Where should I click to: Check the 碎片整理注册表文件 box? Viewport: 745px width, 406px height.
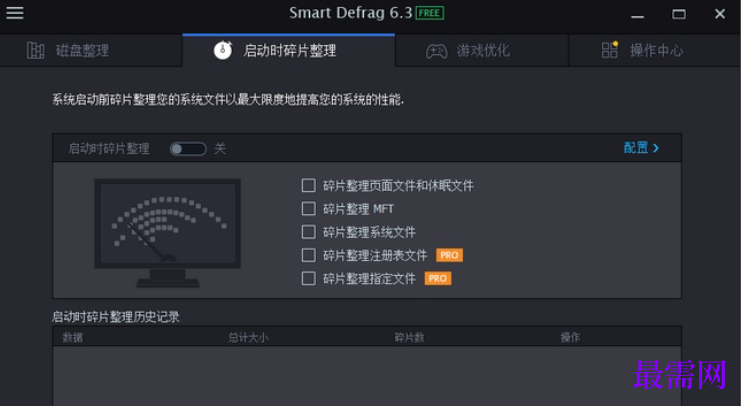point(309,255)
